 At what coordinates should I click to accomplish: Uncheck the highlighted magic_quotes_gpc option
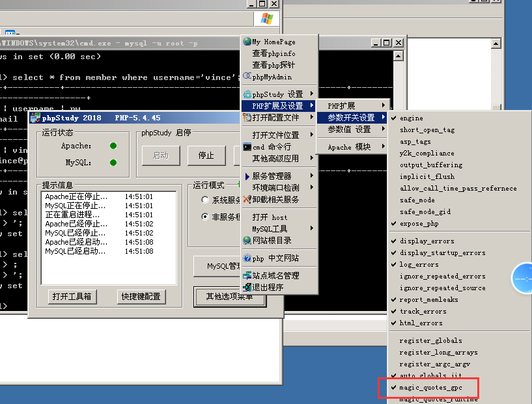click(430, 388)
